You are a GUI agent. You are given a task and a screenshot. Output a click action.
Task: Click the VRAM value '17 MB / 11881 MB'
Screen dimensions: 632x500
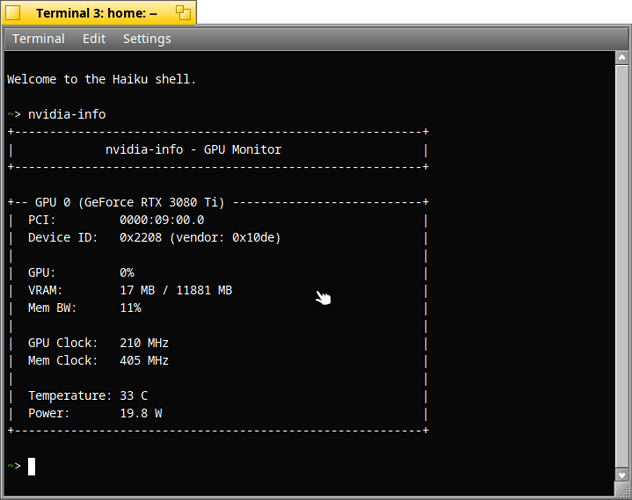tap(176, 290)
